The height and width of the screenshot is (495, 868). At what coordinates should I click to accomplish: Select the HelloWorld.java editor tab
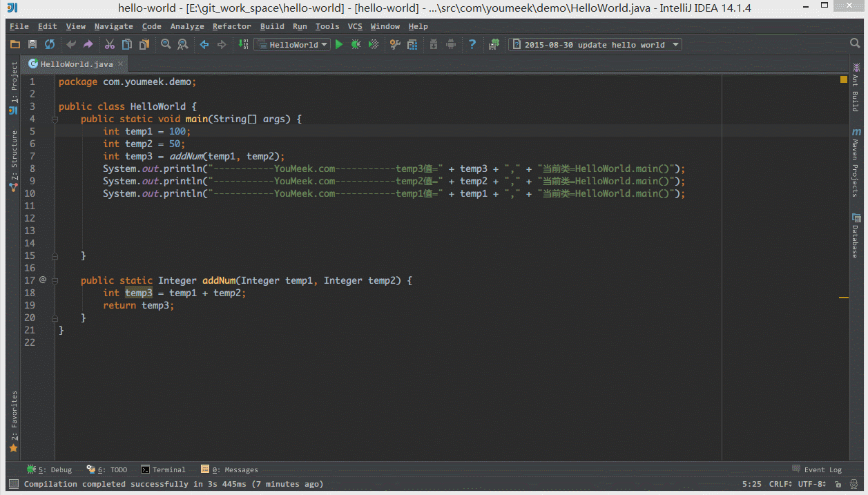[x=76, y=64]
